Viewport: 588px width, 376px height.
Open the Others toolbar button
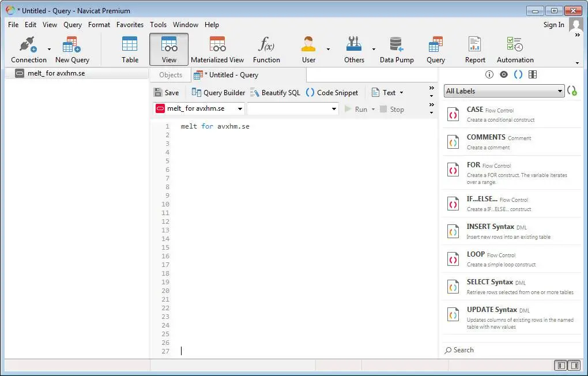(x=354, y=50)
